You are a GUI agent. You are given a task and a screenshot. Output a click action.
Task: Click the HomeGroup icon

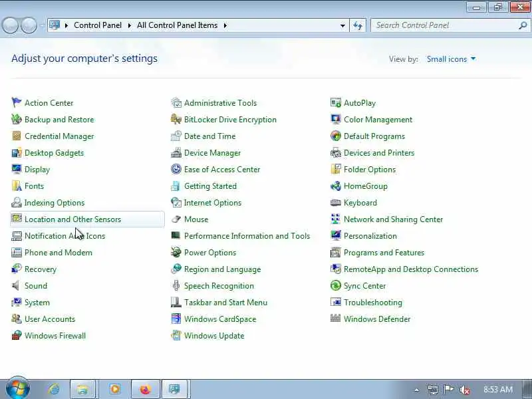tap(336, 186)
